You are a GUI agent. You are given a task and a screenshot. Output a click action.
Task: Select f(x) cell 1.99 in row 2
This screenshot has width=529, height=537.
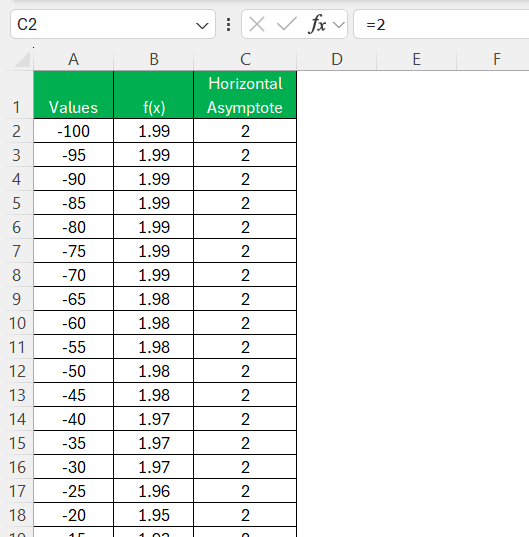tap(154, 131)
